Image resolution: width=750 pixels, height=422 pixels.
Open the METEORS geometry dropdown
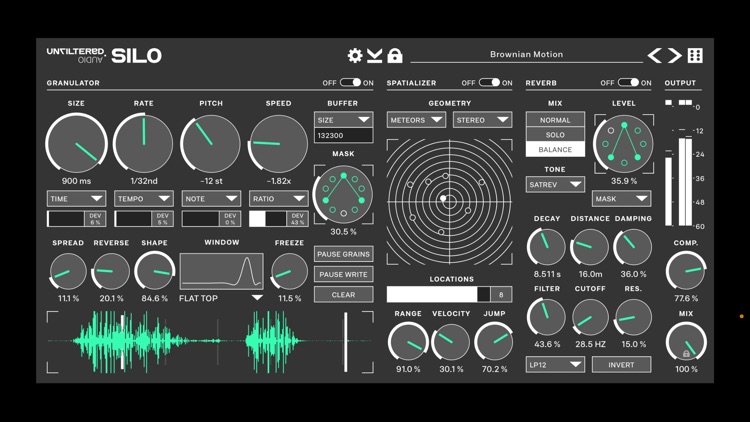(x=417, y=120)
